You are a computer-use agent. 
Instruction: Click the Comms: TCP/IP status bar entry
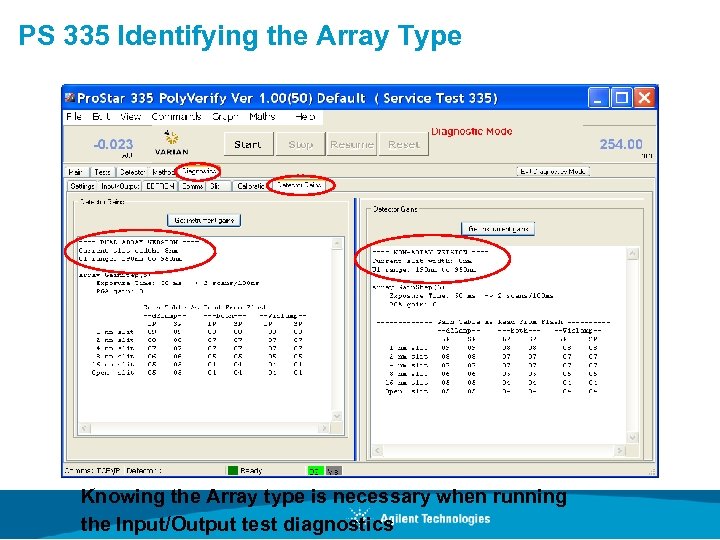[93, 471]
